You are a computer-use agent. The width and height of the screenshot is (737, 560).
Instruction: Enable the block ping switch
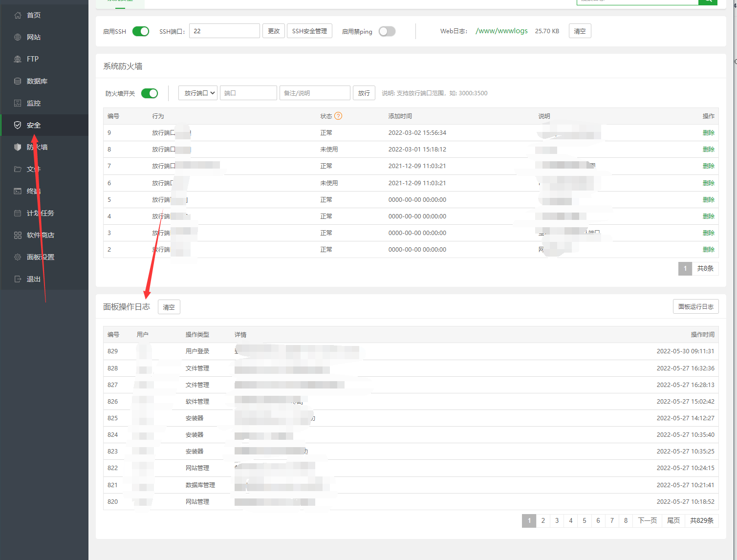coord(387,31)
